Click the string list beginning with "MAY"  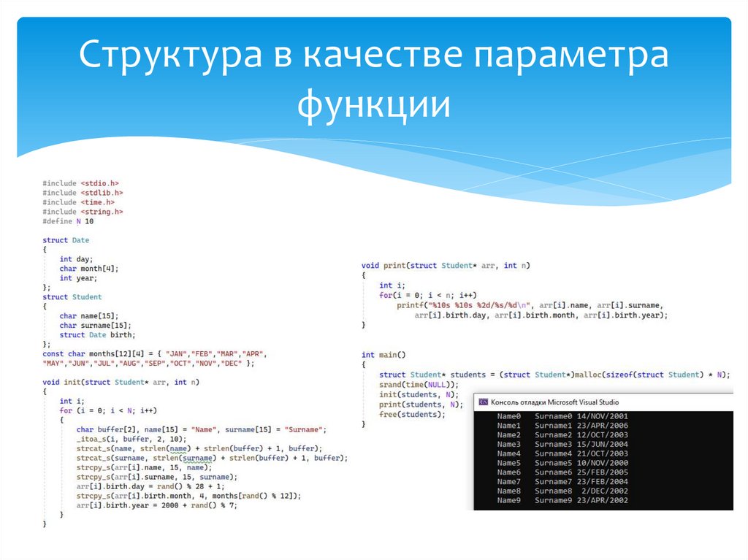tap(148, 364)
